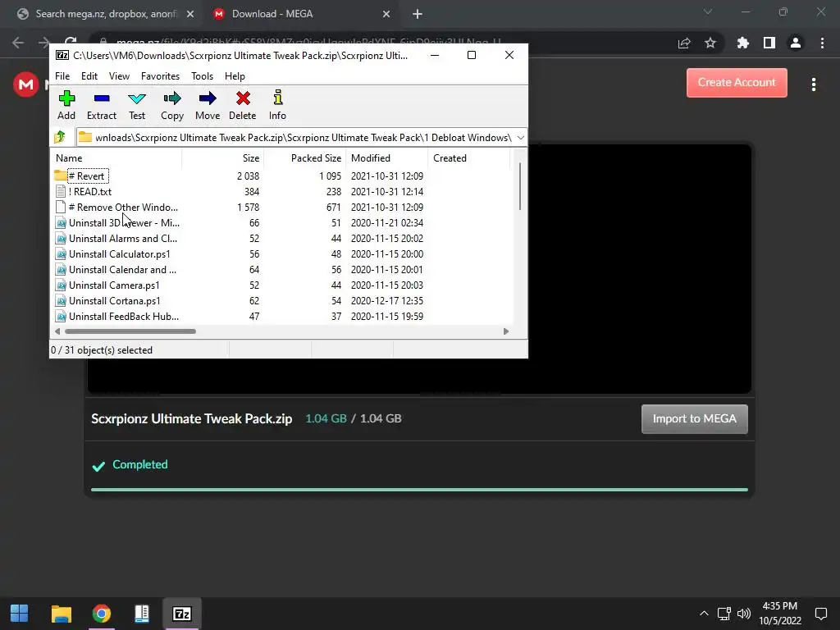The image size is (840, 630).
Task: Click the Extract toolbar icon
Action: pos(101,105)
